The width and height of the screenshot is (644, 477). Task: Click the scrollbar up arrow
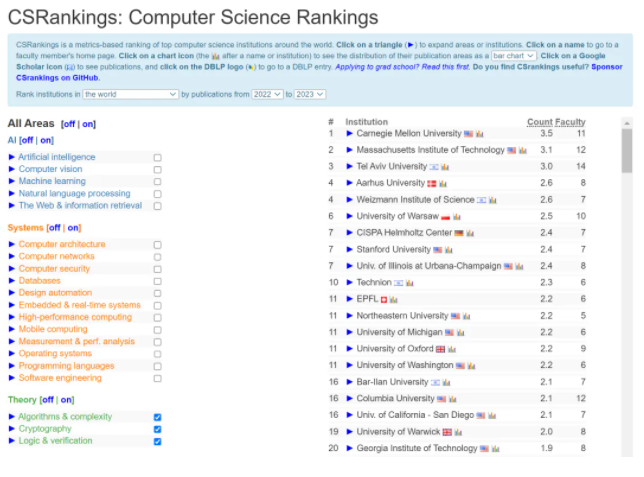pyautogui.click(x=627, y=123)
